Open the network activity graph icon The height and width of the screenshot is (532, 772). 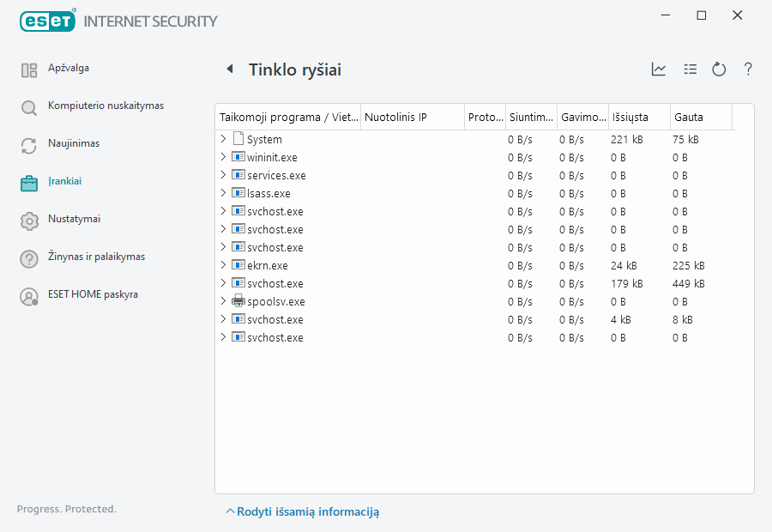click(x=659, y=70)
